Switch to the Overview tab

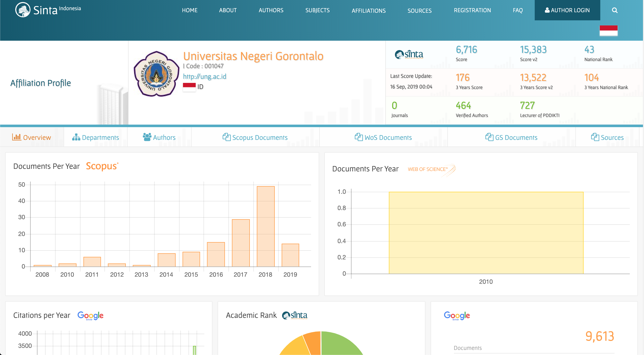point(32,137)
